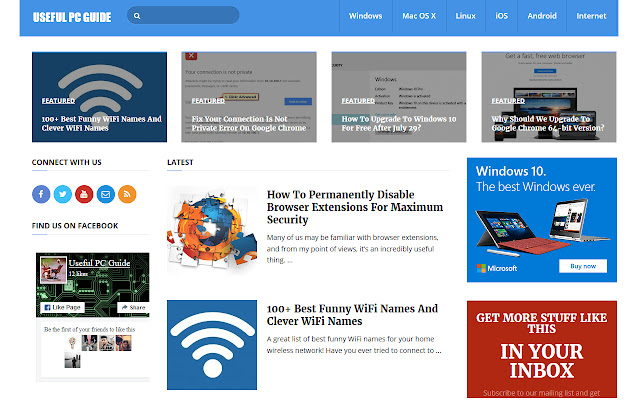640x400 pixels.
Task: Open featured 'Fix Your Connection Is Not Private' card
Action: pos(249,97)
